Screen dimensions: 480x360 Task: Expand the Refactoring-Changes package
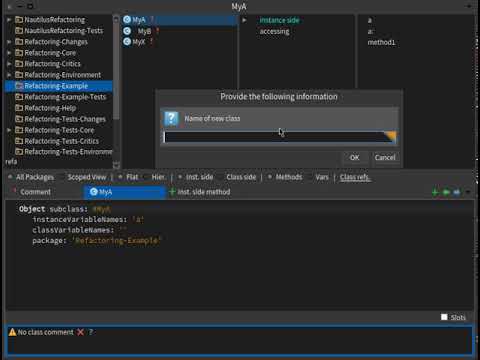click(x=9, y=42)
